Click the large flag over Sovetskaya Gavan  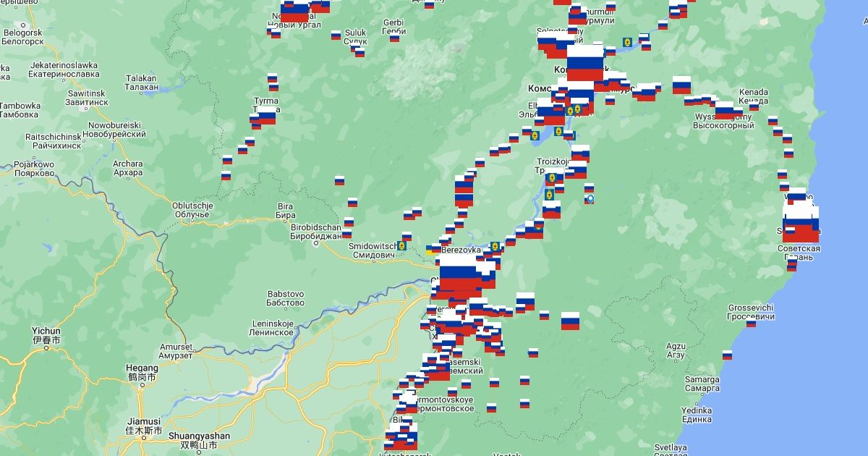tap(801, 223)
